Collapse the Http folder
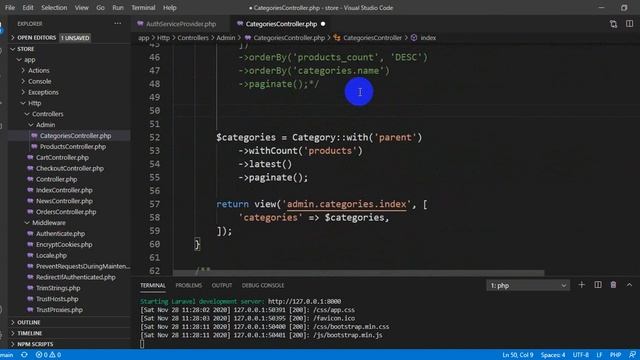Viewport: 640px width, 360px height. coord(34,103)
